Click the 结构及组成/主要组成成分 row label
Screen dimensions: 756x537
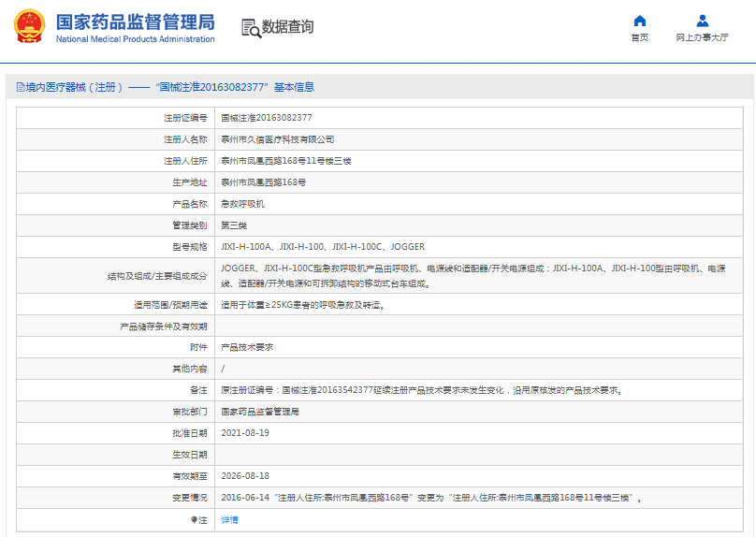click(x=157, y=276)
